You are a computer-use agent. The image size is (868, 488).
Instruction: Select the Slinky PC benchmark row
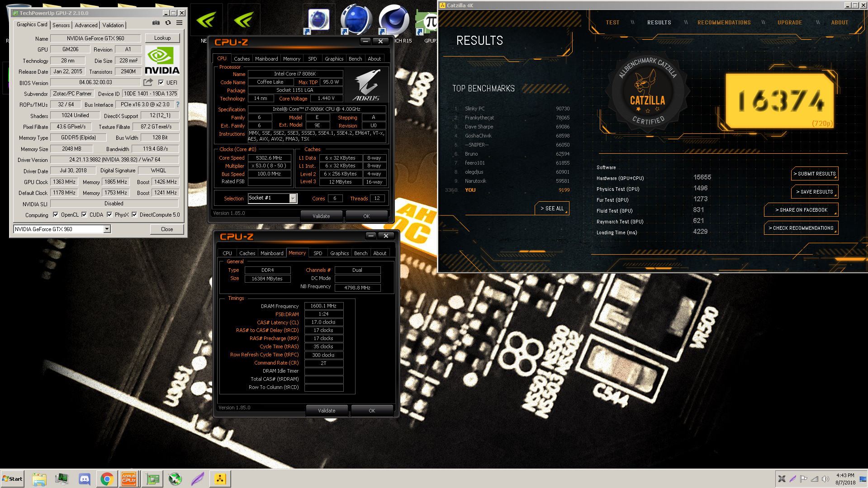tap(512, 109)
